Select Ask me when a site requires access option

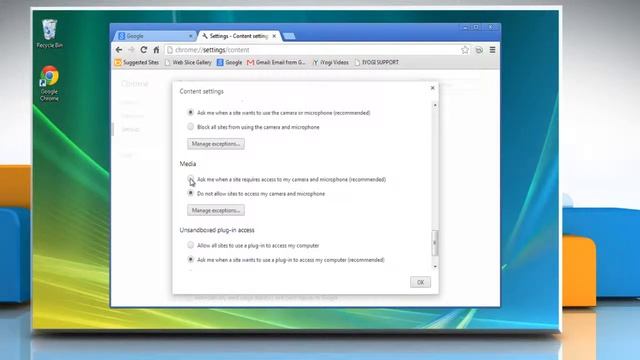190,179
